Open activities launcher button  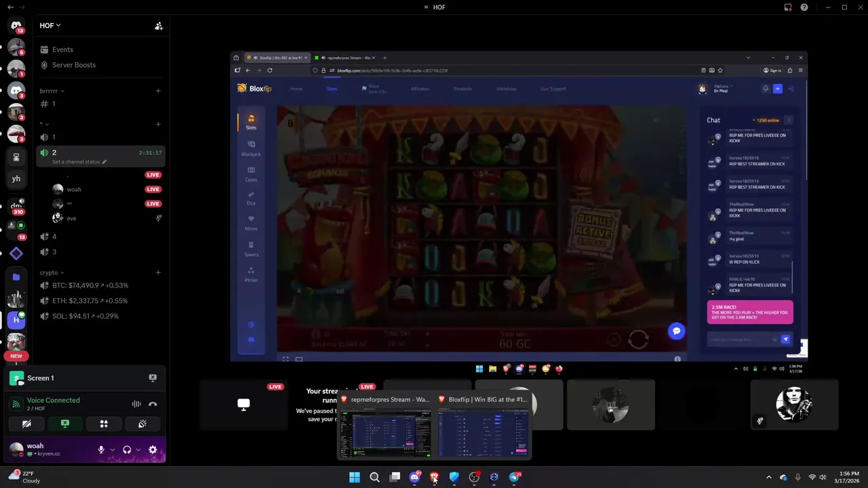104,424
